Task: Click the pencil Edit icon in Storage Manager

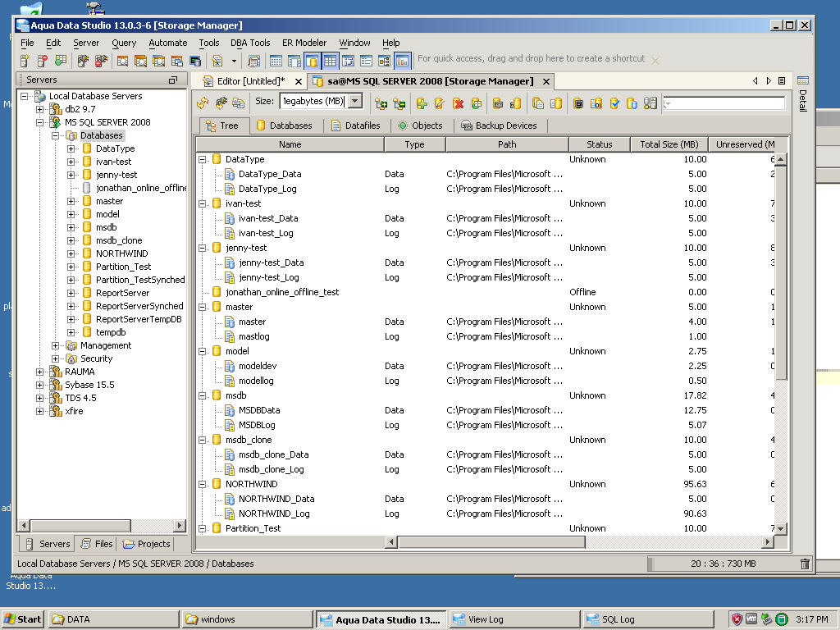Action: tap(440, 103)
